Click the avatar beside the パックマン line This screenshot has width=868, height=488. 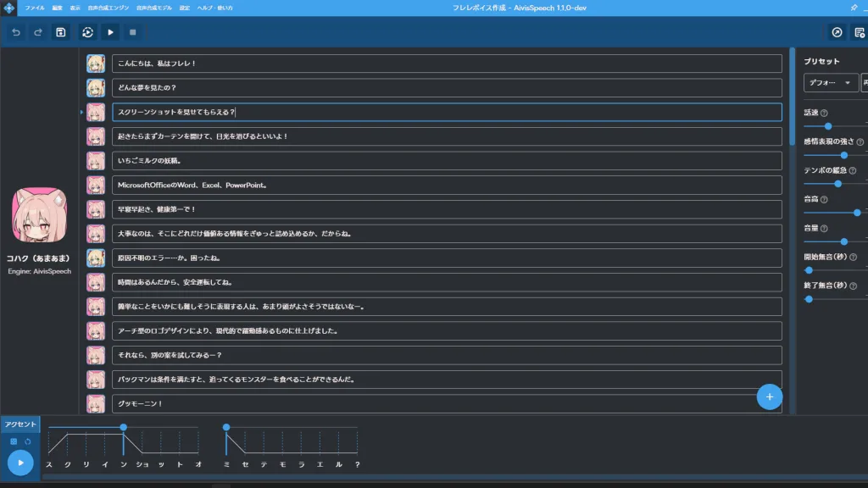pos(96,380)
